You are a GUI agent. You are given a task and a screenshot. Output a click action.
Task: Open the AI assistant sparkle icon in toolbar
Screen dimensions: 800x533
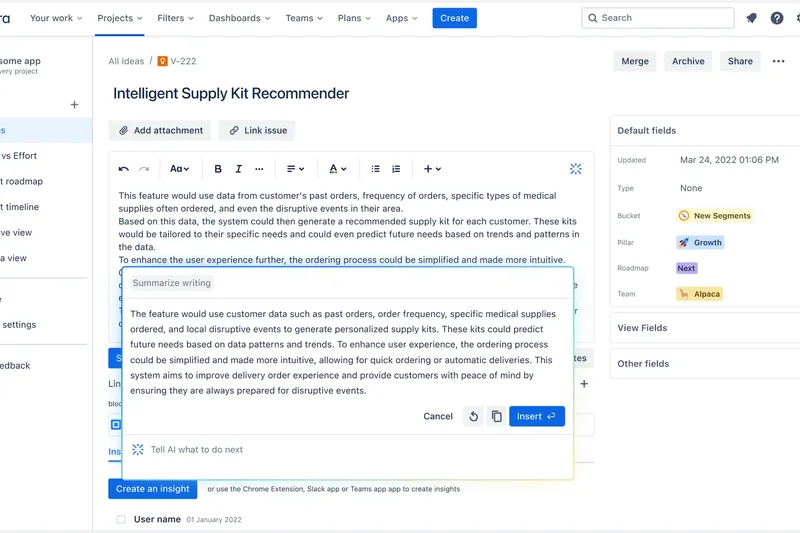point(576,169)
